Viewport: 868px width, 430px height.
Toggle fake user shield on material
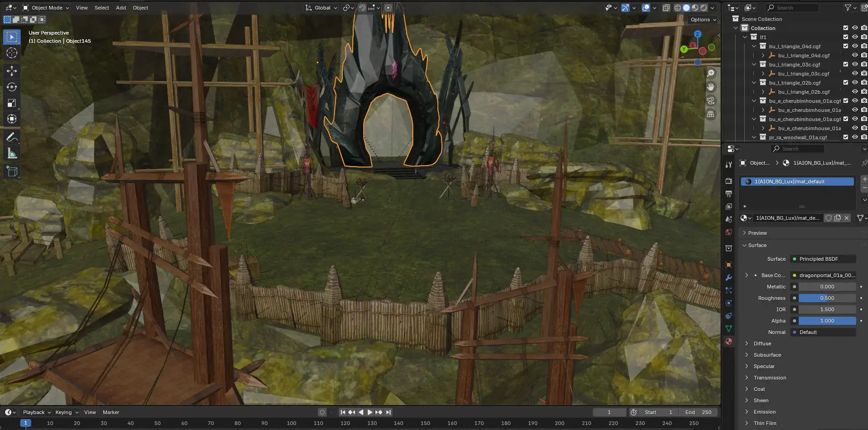pos(829,218)
